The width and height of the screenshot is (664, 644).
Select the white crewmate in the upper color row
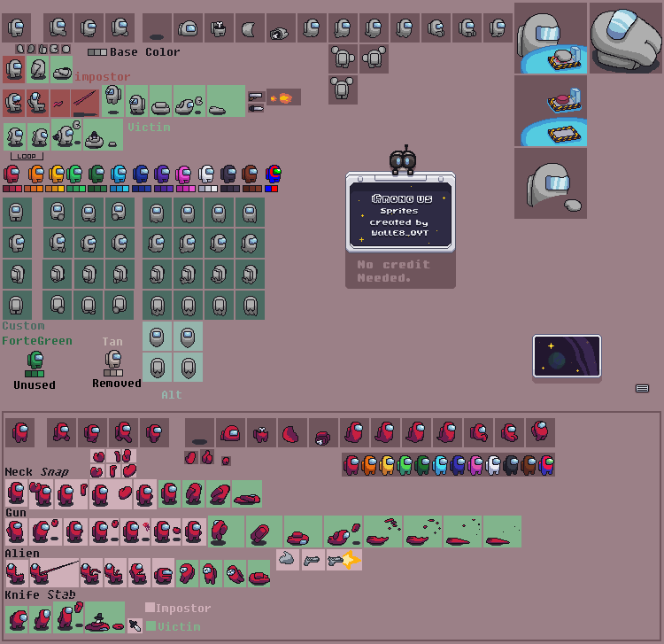click(x=206, y=174)
